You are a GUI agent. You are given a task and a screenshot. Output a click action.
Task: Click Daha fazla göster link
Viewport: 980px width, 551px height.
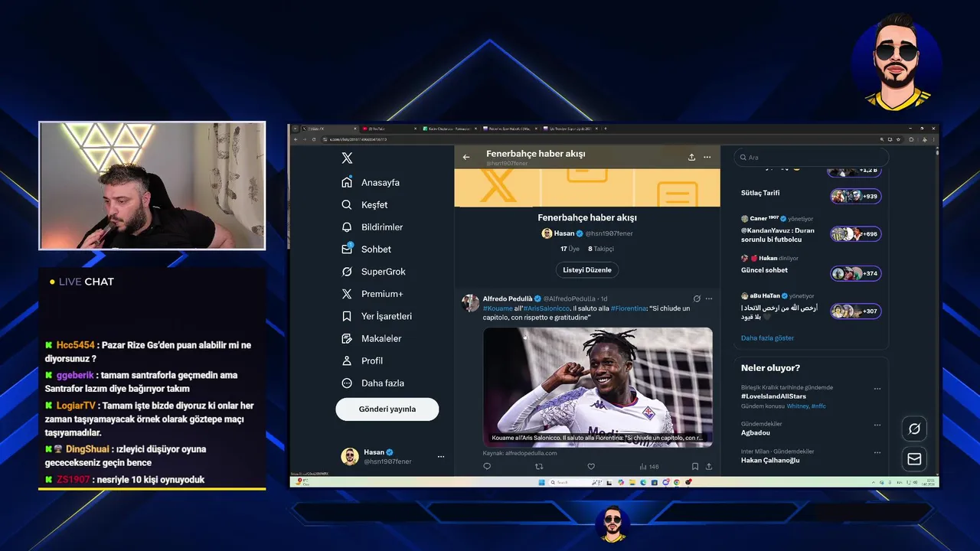(767, 338)
